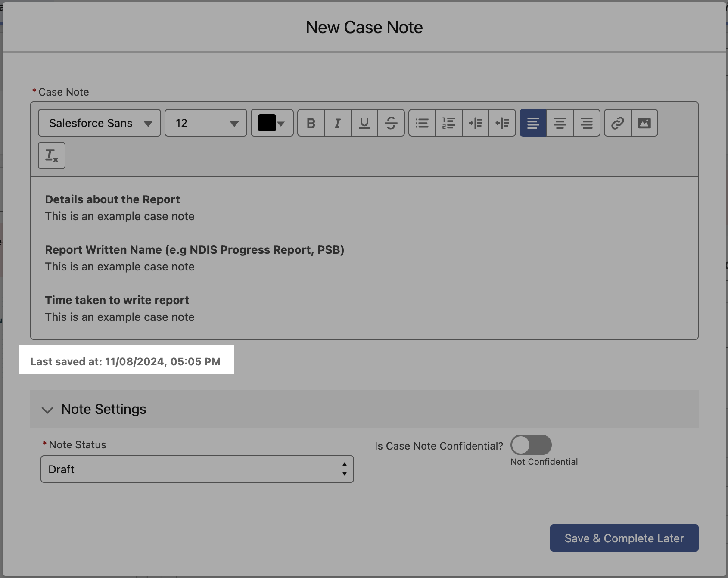Apply italic formatting
The width and height of the screenshot is (728, 578).
tap(337, 123)
